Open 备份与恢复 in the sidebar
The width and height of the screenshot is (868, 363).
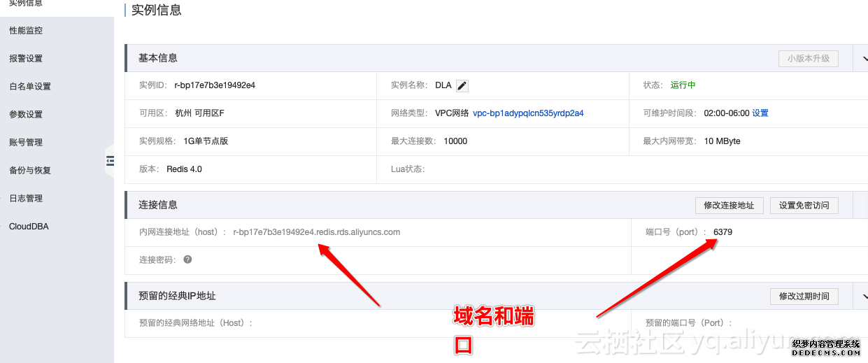point(30,171)
